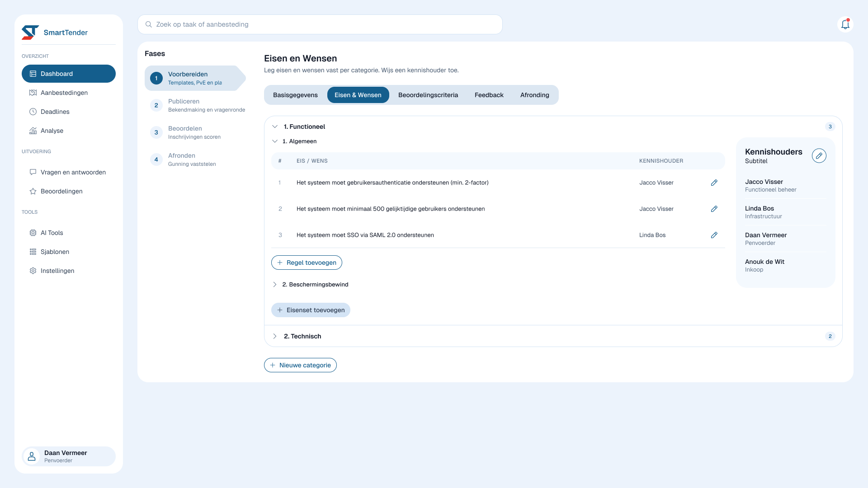Viewport: 868px width, 488px height.
Task: Open the Daan Vermeer profile card
Action: coord(69,456)
